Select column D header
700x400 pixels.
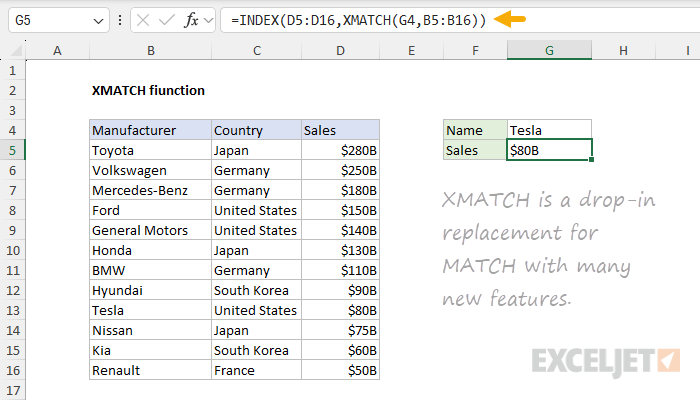[340, 50]
